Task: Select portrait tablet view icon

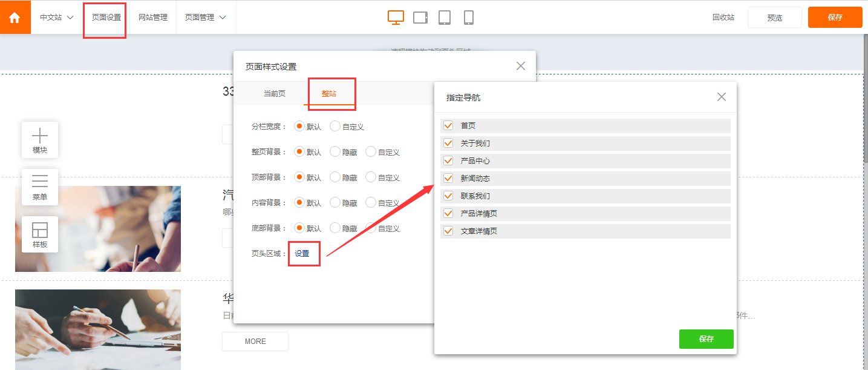Action: click(x=445, y=18)
